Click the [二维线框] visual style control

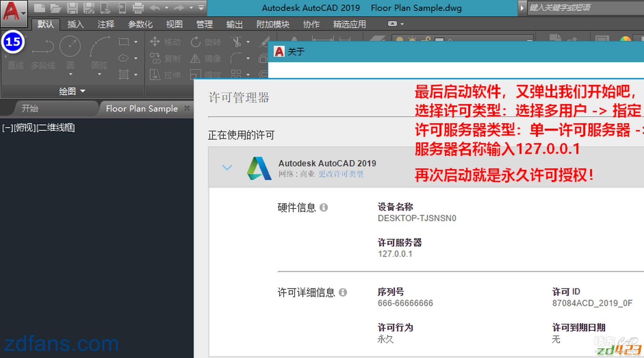point(56,127)
